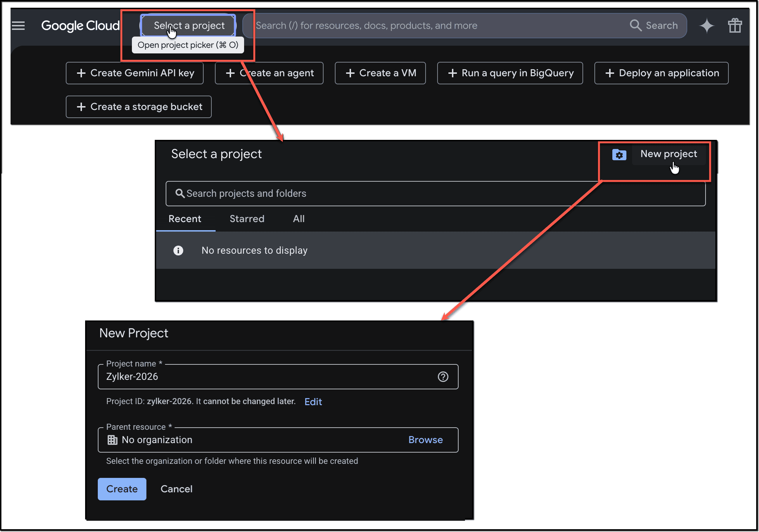759x532 pixels.
Task: Click the 'No organization' parent resource value
Action: [157, 440]
